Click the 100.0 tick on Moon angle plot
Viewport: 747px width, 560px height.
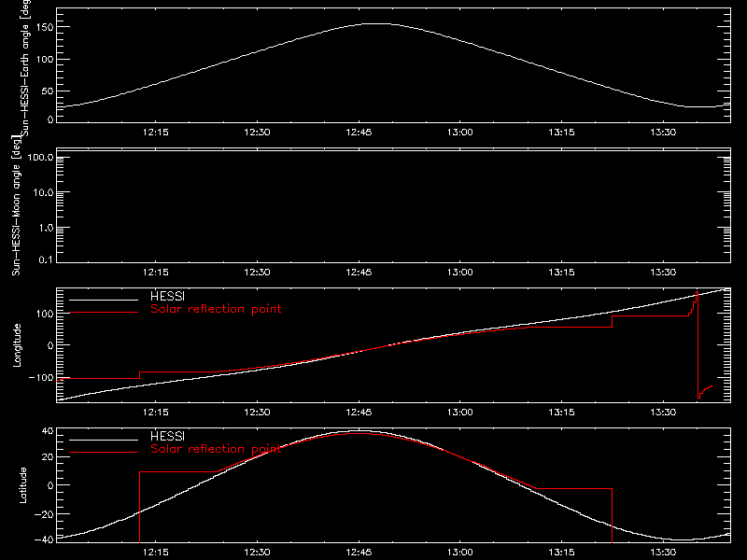click(x=40, y=157)
